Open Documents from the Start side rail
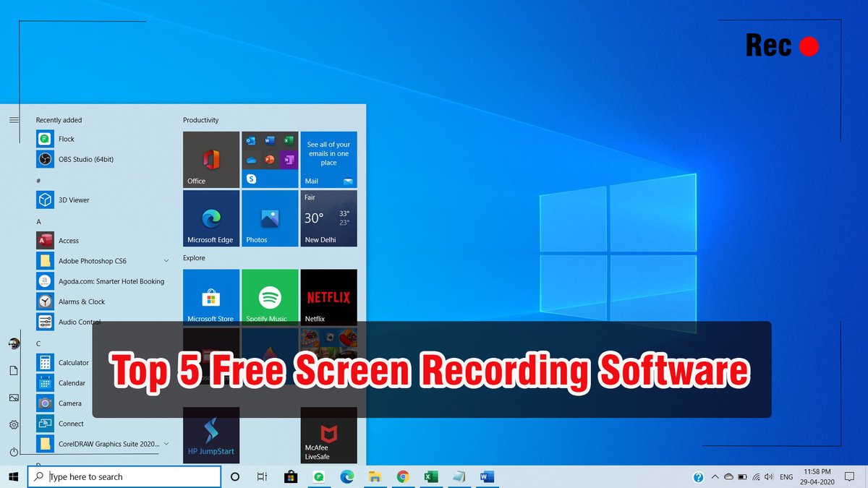The height and width of the screenshot is (488, 868). point(14,370)
